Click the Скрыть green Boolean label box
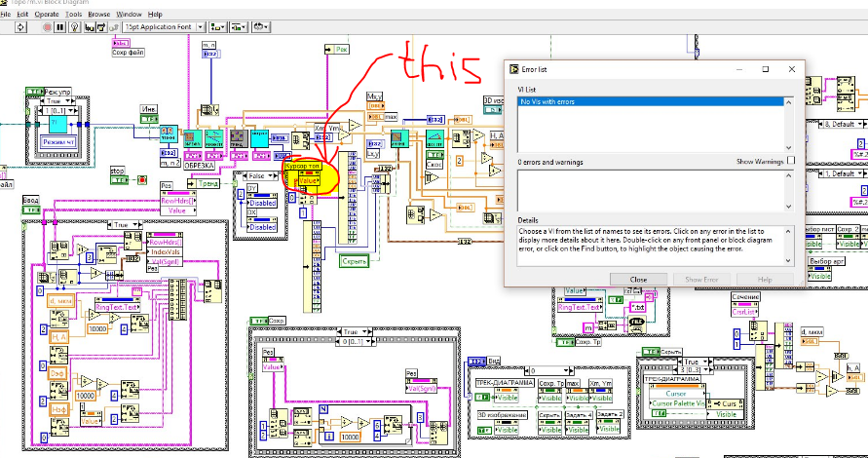868x458 pixels. [355, 260]
